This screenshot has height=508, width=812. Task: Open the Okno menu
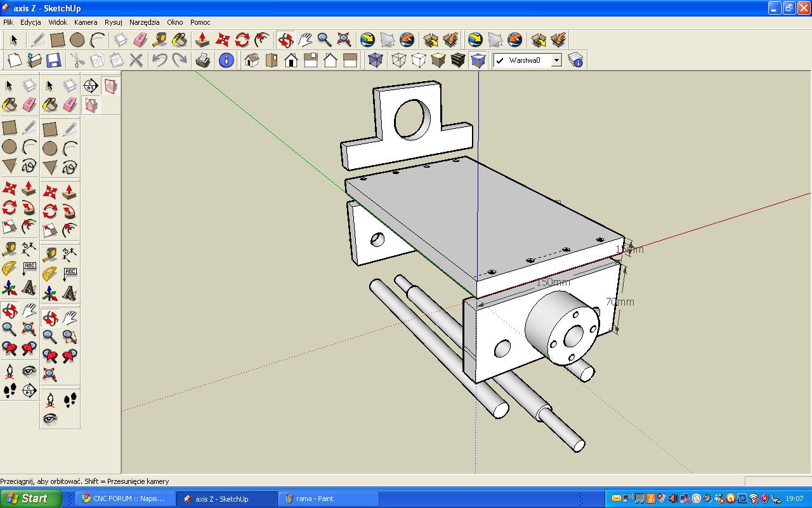pos(175,22)
